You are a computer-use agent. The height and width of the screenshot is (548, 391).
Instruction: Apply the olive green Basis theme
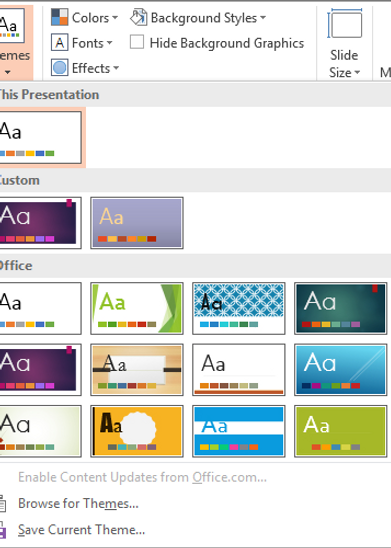point(341,431)
